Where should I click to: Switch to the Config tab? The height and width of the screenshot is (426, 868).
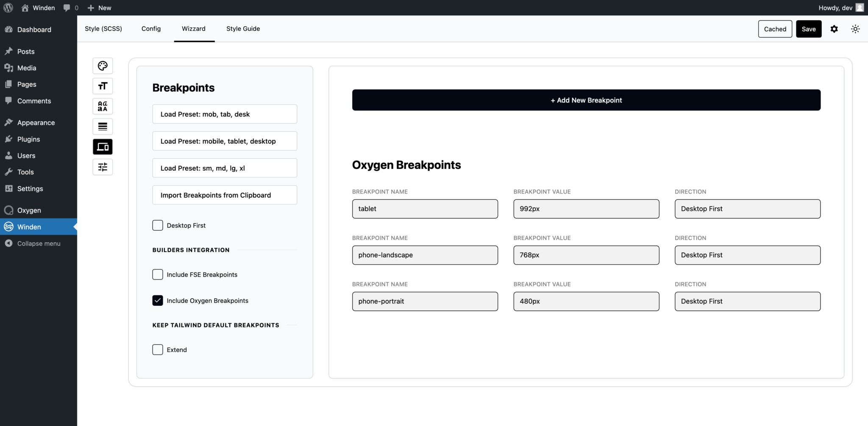click(x=151, y=29)
